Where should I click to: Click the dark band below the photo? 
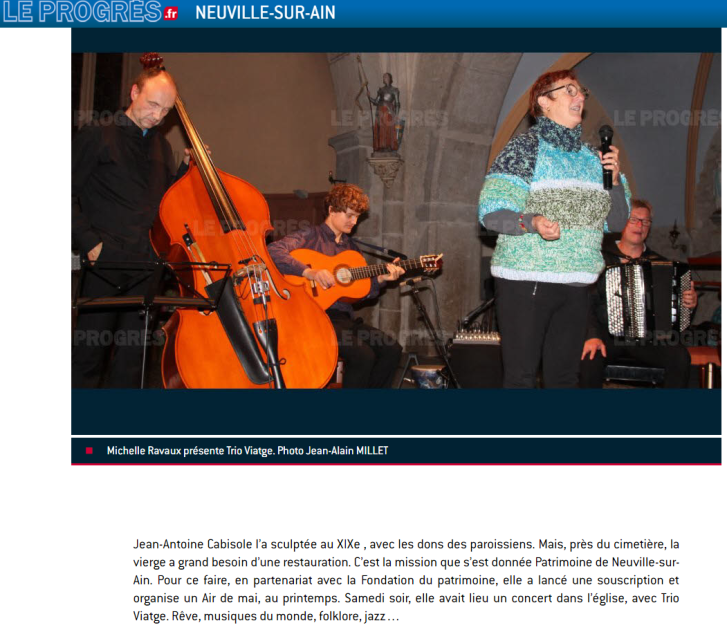coord(396,412)
